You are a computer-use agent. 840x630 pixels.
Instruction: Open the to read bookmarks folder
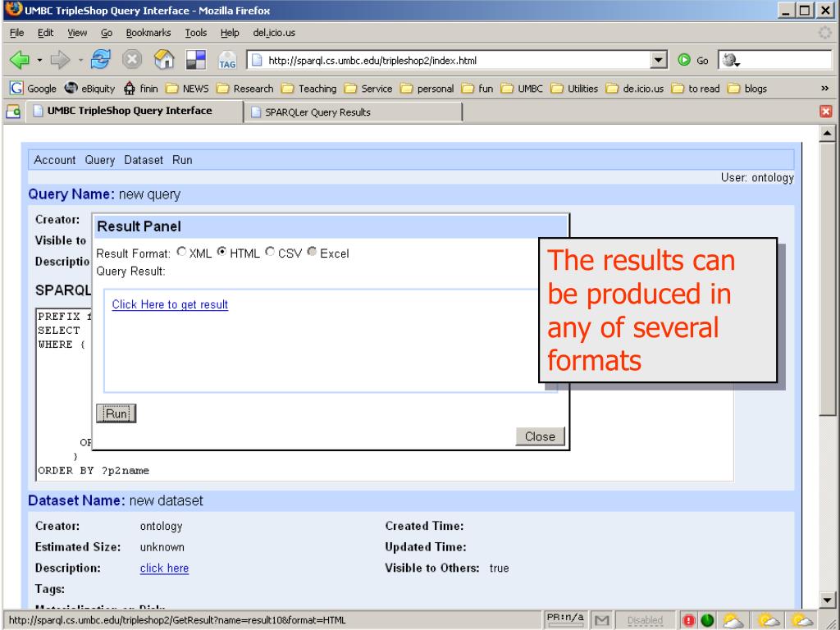point(696,89)
